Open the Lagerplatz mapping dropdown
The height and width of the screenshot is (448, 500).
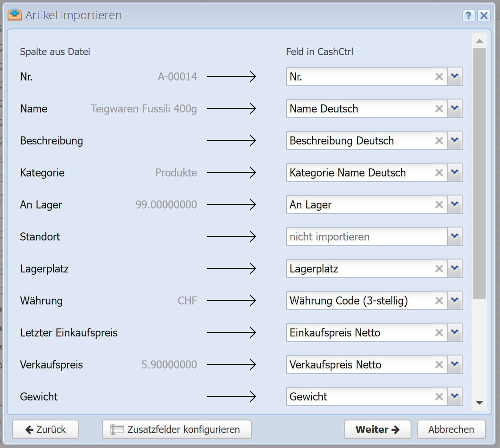[455, 269]
